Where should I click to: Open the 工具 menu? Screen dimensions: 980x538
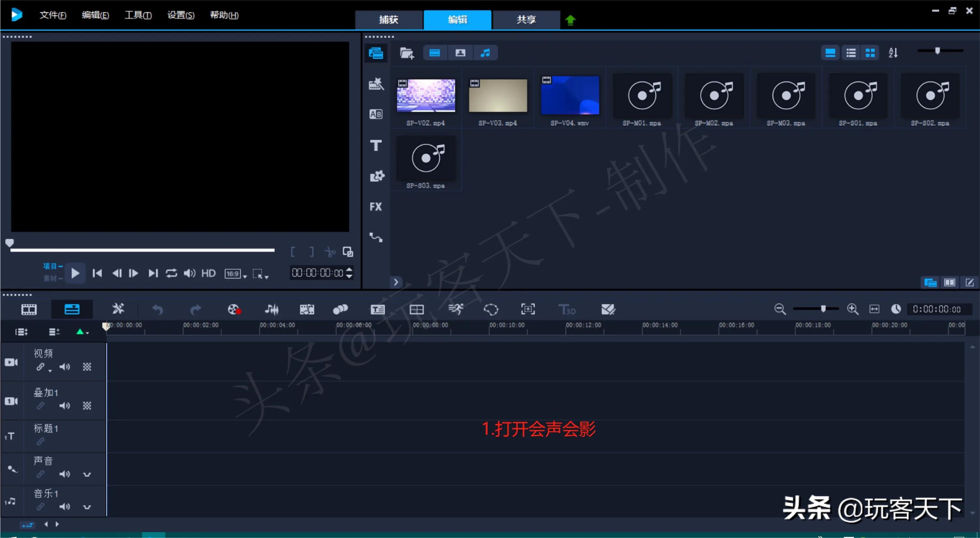tap(138, 15)
